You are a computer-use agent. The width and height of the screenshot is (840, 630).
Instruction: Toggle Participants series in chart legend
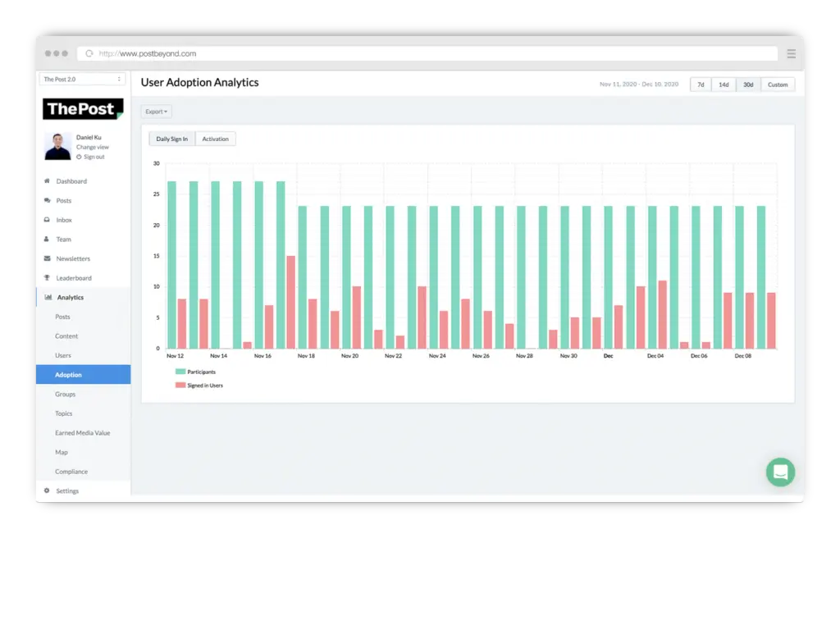(x=195, y=372)
